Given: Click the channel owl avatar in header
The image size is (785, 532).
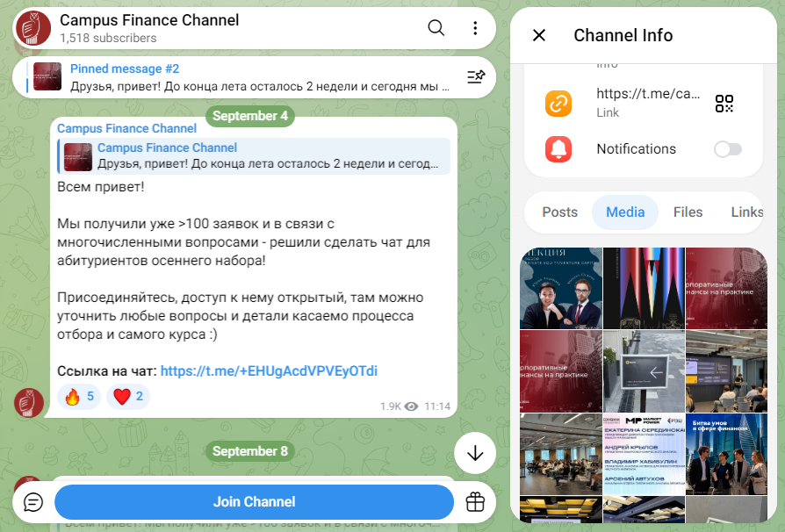Looking at the screenshot, I should pyautogui.click(x=33, y=28).
